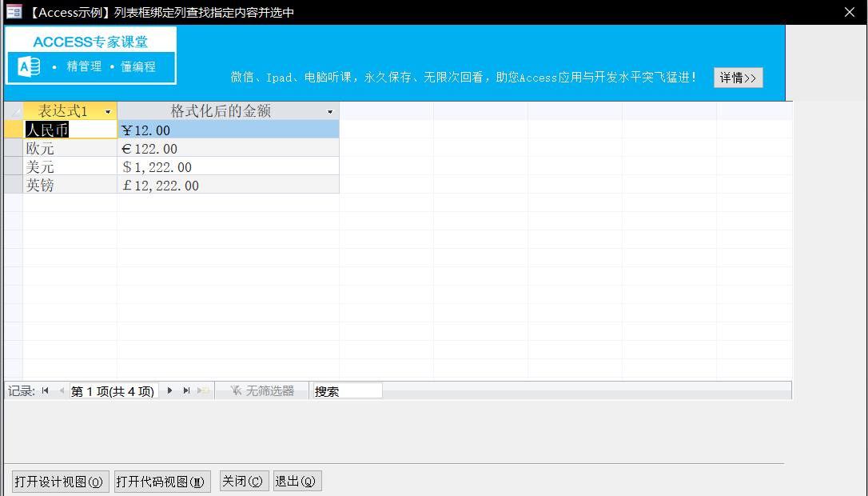Click the 表达式1 column header
The image size is (868, 496).
pos(70,111)
